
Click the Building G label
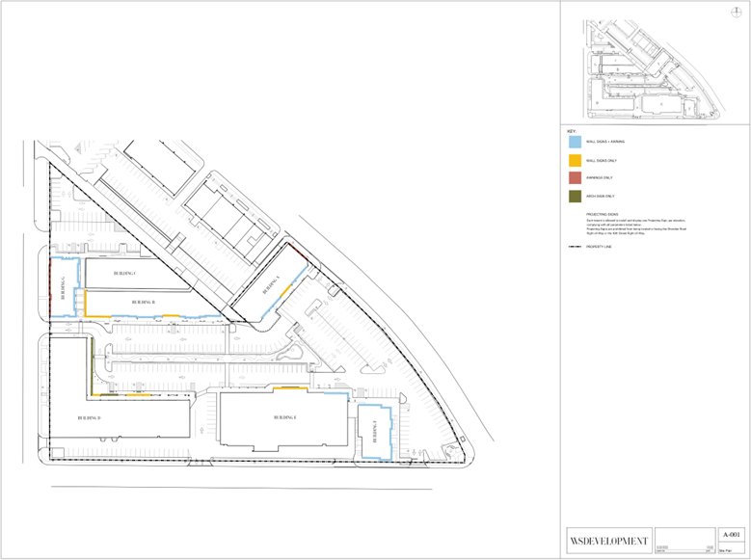click(x=64, y=290)
